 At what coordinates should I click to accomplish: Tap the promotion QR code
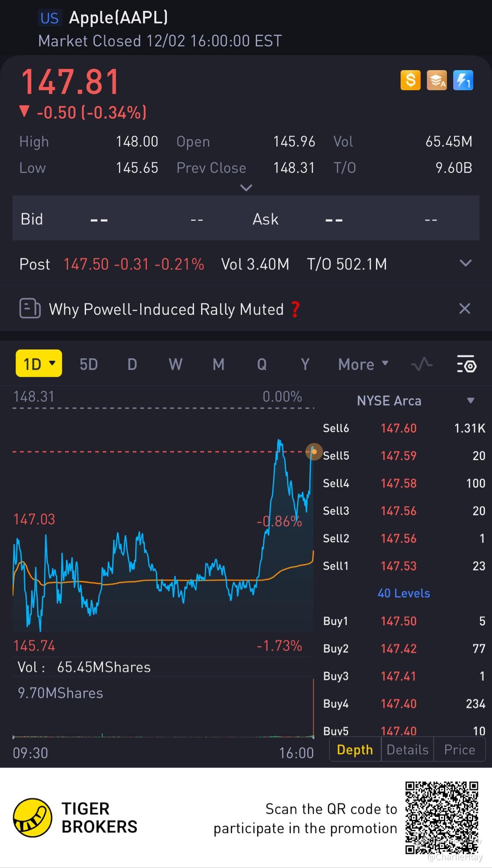pos(442,818)
